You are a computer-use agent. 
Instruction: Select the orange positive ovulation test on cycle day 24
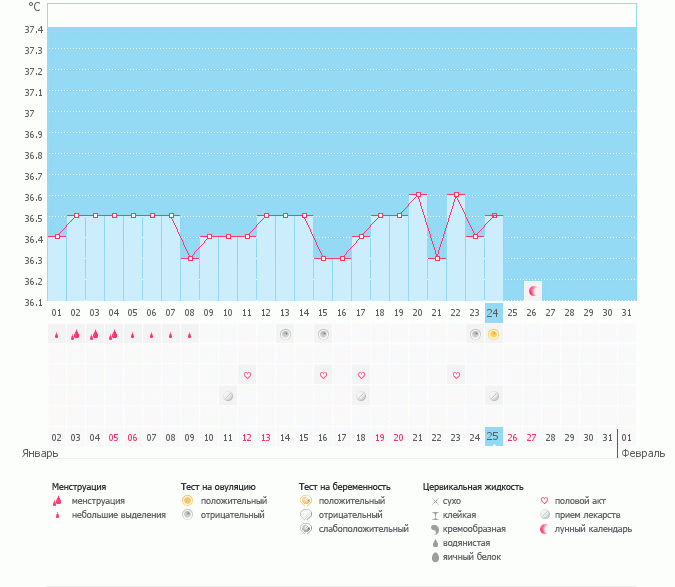click(493, 334)
